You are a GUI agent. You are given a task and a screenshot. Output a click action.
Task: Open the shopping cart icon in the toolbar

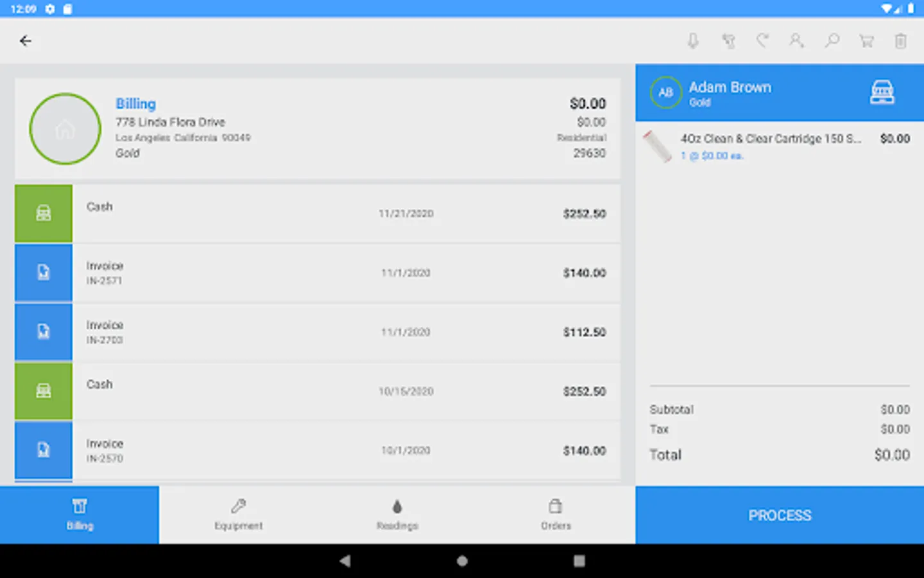tap(866, 41)
